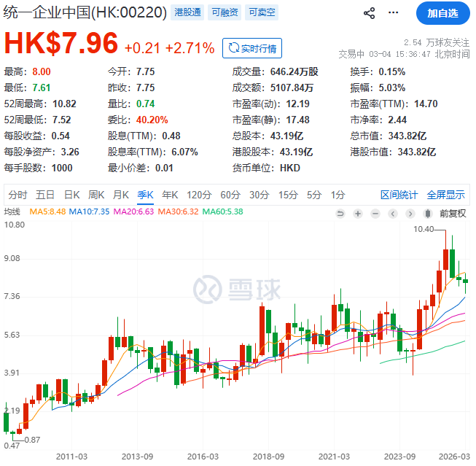Click the 全屏显示 fullscreen link

(445, 195)
